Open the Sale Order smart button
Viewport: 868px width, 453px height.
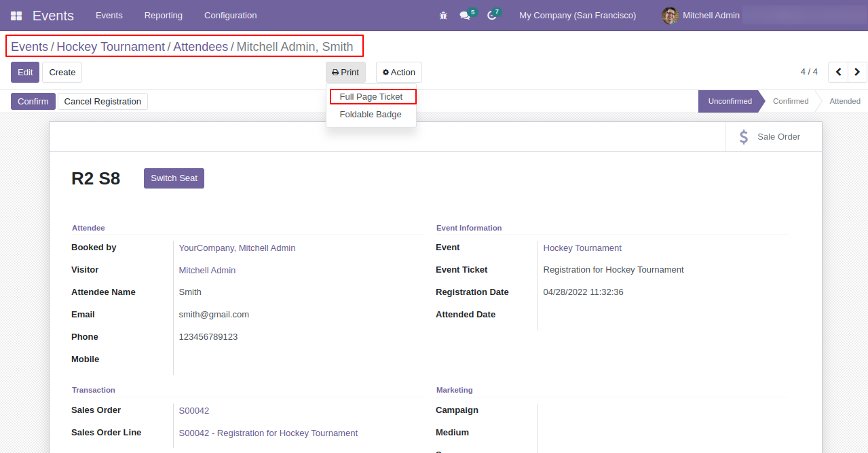click(774, 137)
